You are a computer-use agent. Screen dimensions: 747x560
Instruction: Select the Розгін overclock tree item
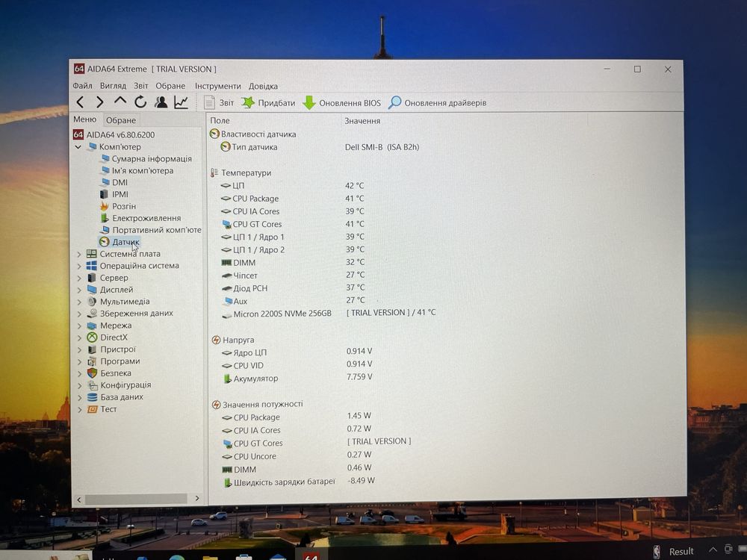tap(118, 206)
